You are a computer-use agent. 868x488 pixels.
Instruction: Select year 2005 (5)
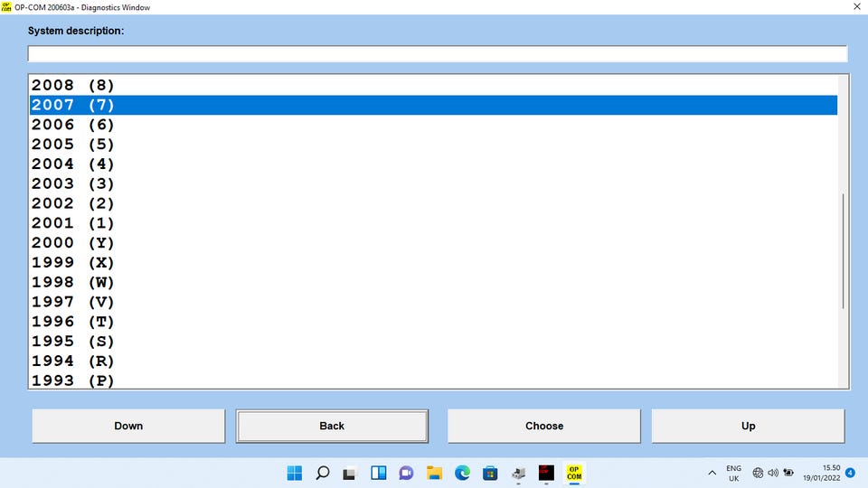(x=433, y=145)
